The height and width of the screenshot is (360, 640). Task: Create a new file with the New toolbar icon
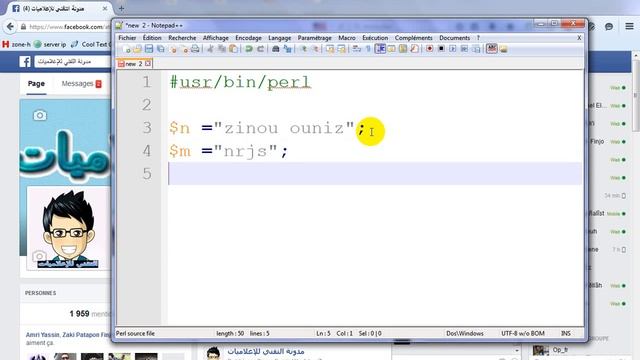click(127, 49)
